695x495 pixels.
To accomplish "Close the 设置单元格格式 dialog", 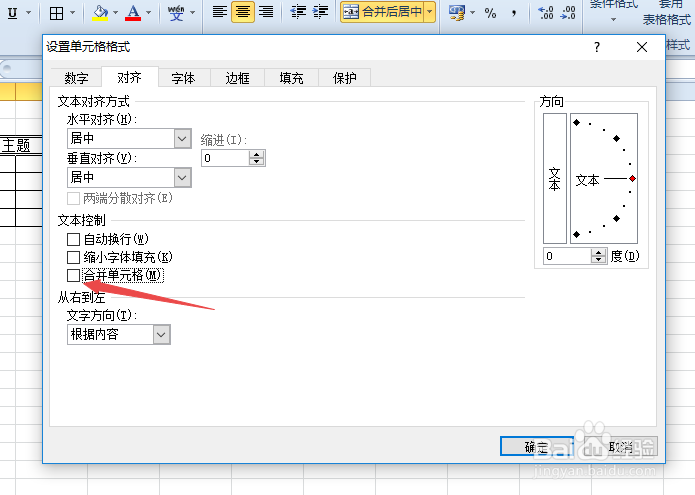I will pos(642,47).
